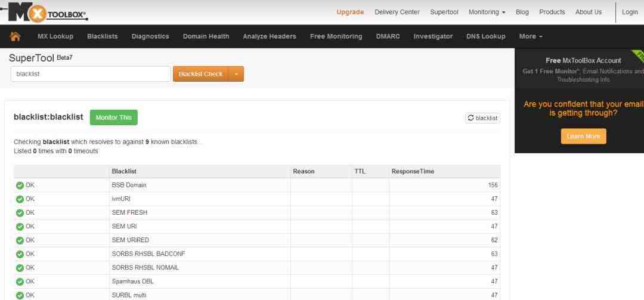Expand the More navigation menu

tap(531, 36)
